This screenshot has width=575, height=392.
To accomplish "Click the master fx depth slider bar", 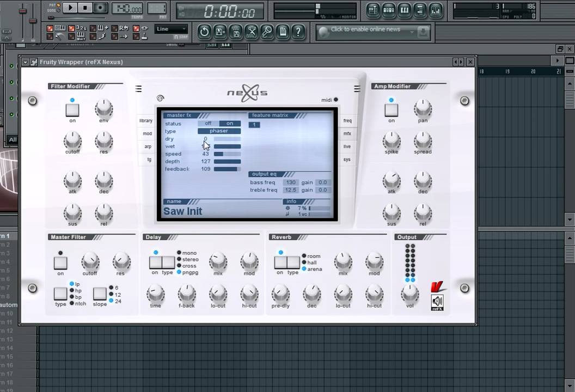I will click(227, 161).
